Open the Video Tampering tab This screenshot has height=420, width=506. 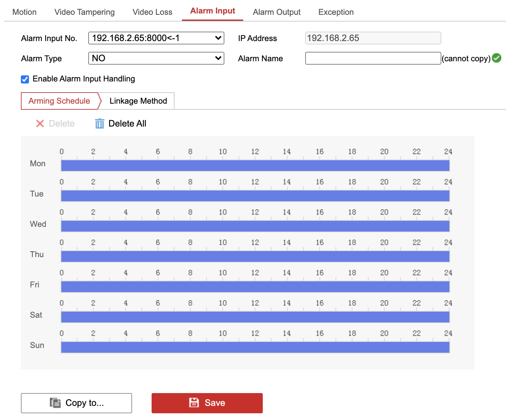tap(85, 12)
